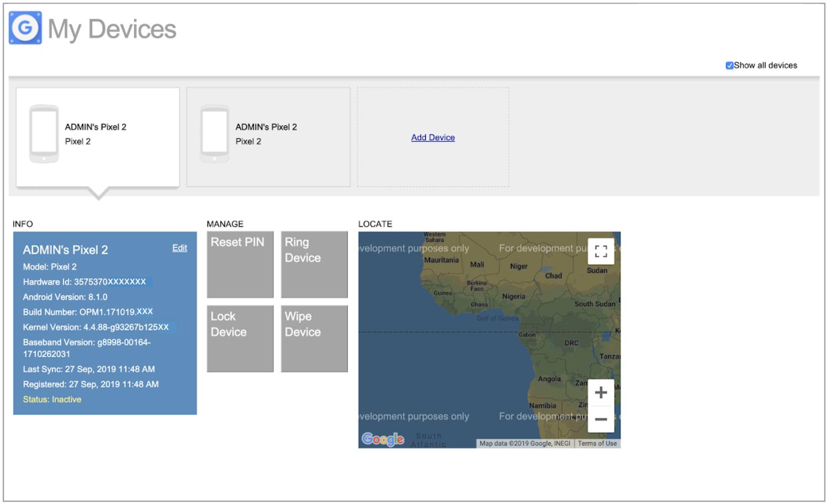
Task: Zoom in on the map
Action: click(601, 392)
